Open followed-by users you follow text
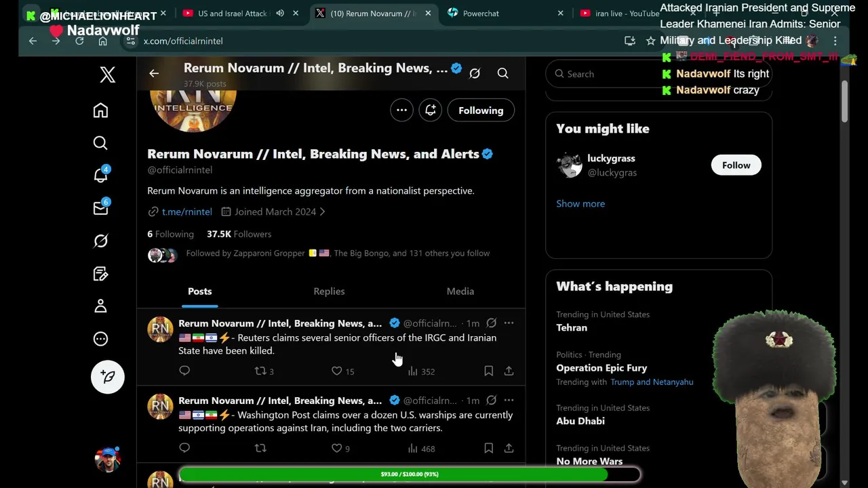 [x=338, y=253]
